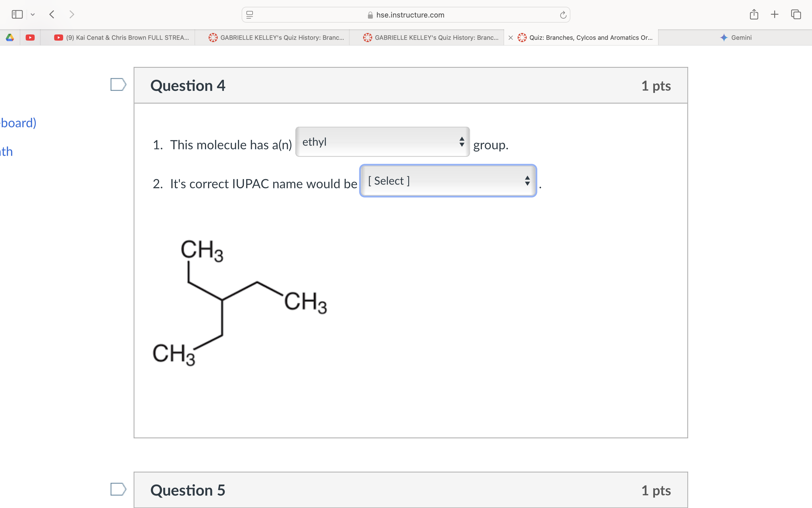812x508 pixels.
Task: Switch to second GABRIELLE KELLEY's Quiz History tab
Action: click(x=427, y=38)
